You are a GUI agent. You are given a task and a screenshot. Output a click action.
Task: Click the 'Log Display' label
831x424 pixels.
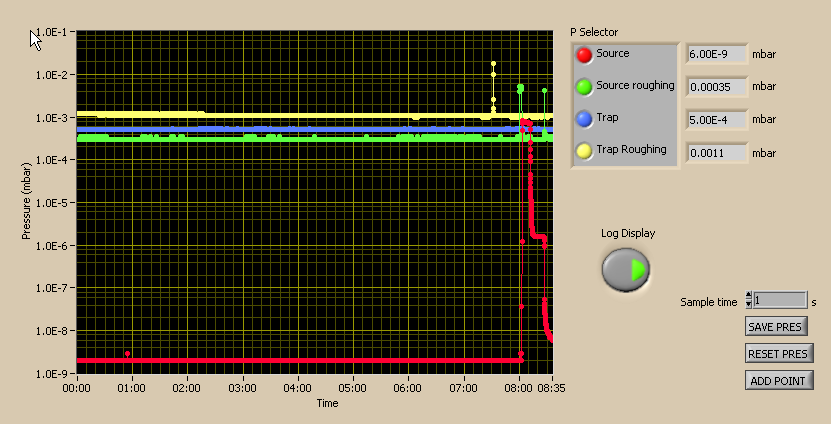628,233
